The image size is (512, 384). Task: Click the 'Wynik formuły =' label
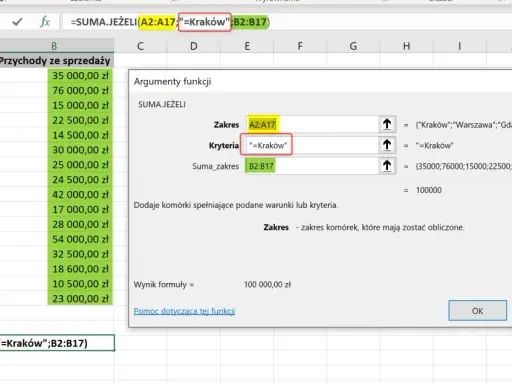pos(164,285)
